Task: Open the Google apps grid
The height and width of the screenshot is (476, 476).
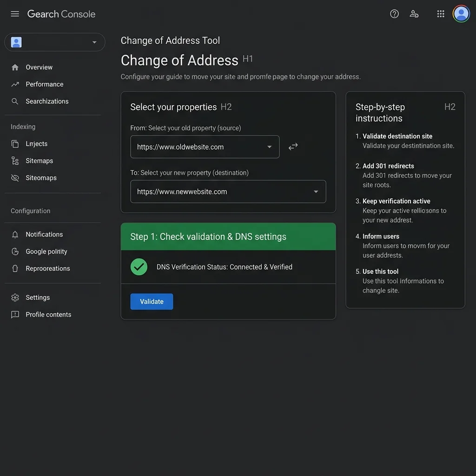Action: tap(441, 14)
